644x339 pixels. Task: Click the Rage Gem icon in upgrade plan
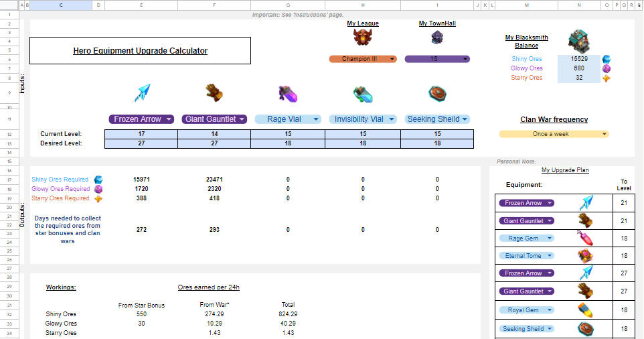[585, 239]
